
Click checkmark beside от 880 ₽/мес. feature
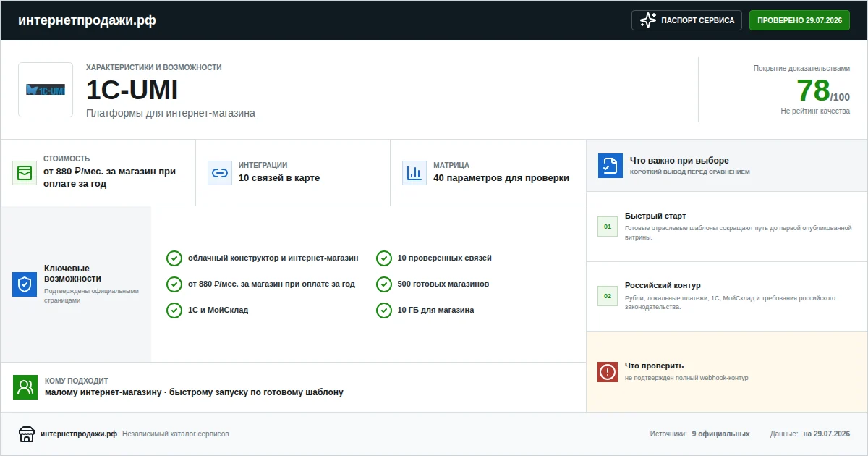coord(174,284)
